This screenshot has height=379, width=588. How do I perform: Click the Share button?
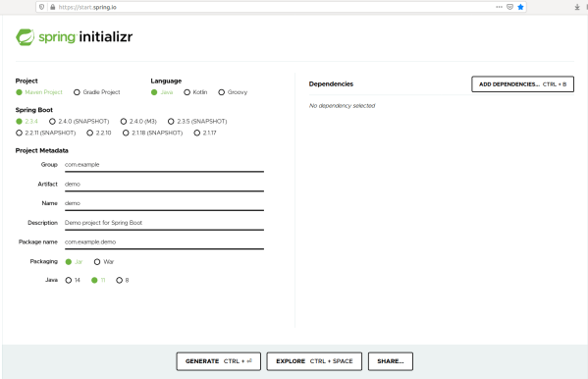click(x=391, y=361)
